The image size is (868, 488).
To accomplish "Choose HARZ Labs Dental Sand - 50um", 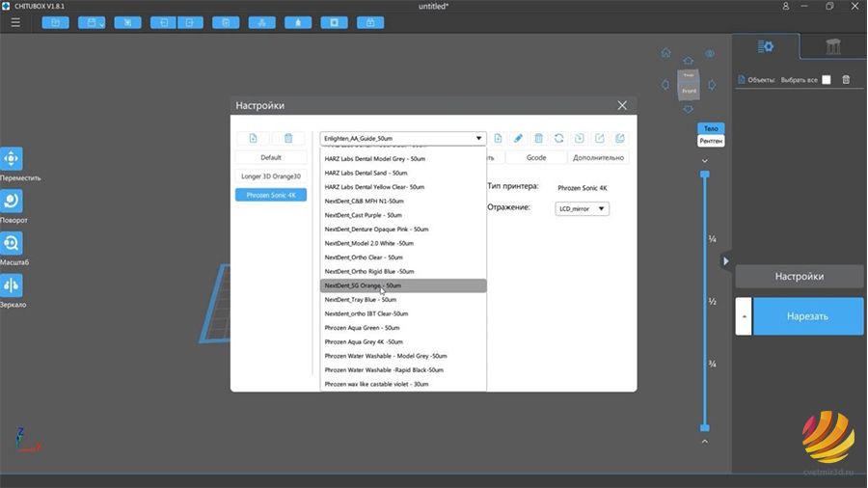I will pos(403,173).
